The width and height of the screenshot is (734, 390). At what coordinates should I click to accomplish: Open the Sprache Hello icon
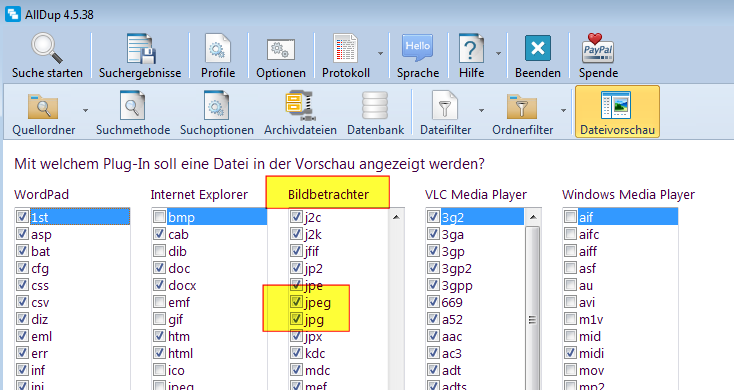coord(417,48)
